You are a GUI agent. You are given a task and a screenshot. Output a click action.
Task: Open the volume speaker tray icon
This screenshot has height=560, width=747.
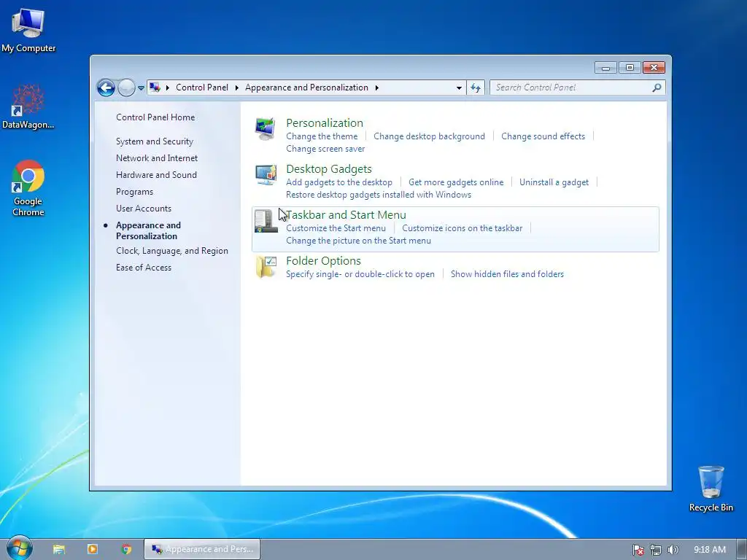[x=673, y=550]
